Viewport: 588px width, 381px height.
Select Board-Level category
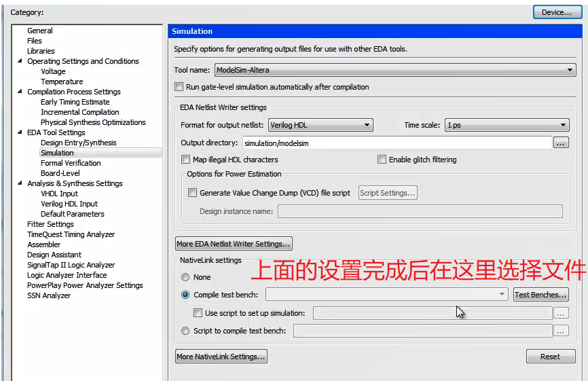tap(60, 173)
